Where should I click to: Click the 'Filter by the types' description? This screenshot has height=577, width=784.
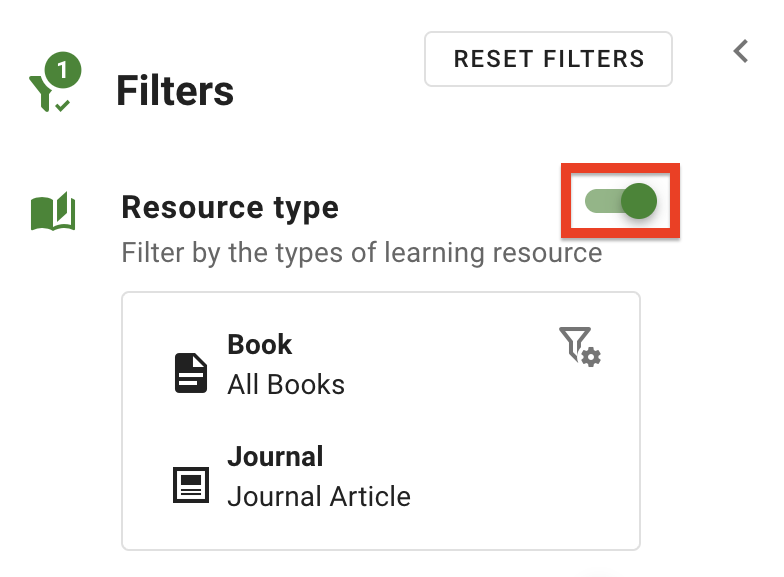tap(361, 252)
